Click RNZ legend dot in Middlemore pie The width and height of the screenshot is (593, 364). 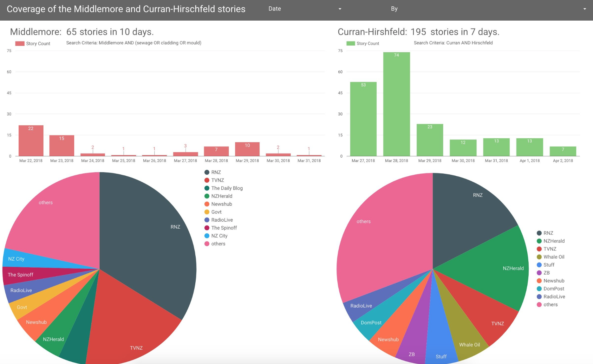pos(207,172)
